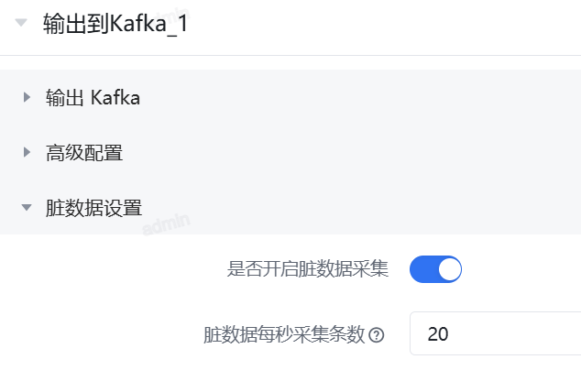Select the 输出到Kafka_1 title text

point(115,25)
